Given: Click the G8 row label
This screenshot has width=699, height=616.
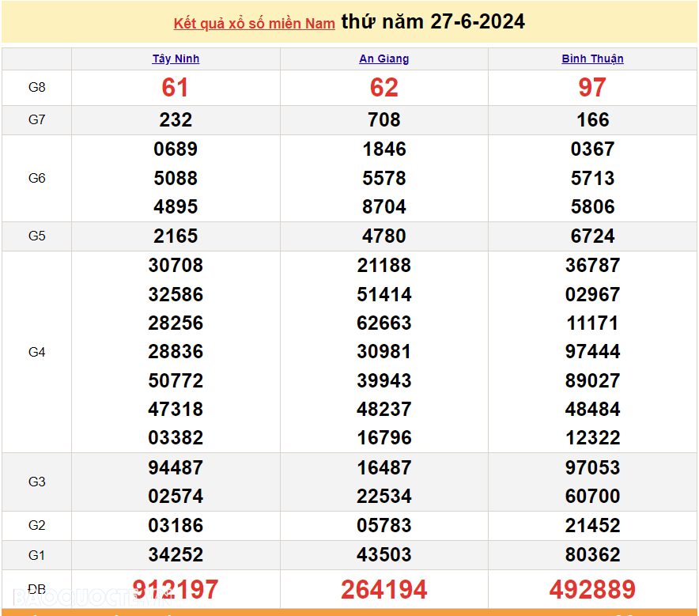Looking at the screenshot, I should [x=37, y=87].
